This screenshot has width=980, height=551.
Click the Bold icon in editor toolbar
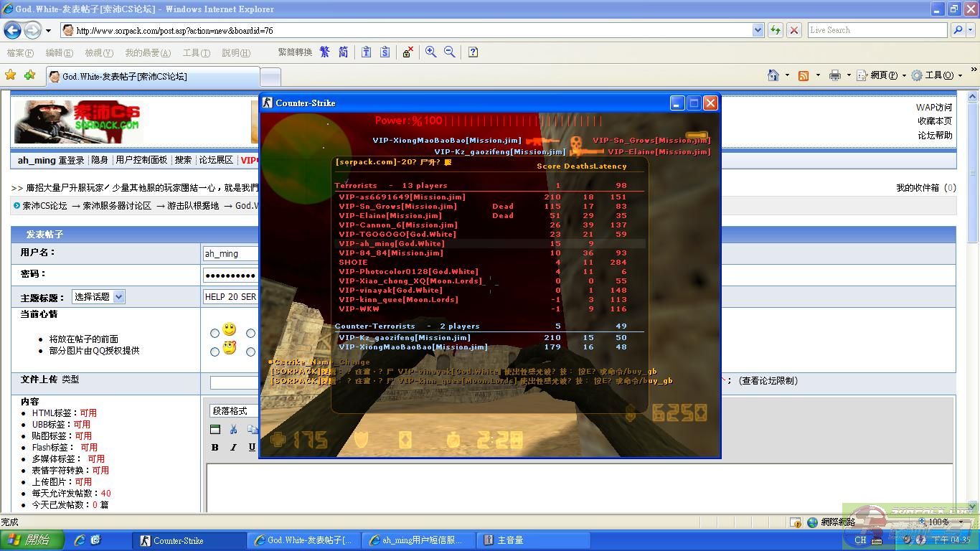click(215, 447)
